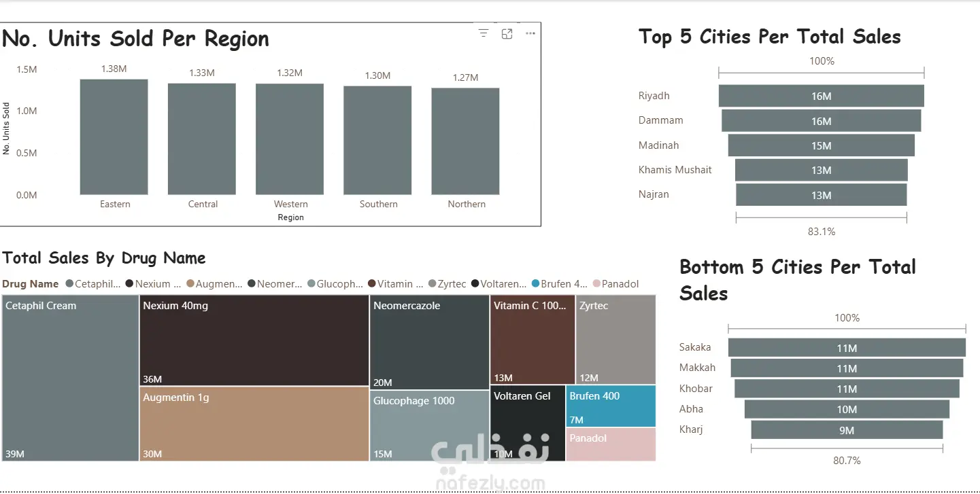Click the Kharj funnel bar
The width and height of the screenshot is (980, 494).
click(847, 430)
